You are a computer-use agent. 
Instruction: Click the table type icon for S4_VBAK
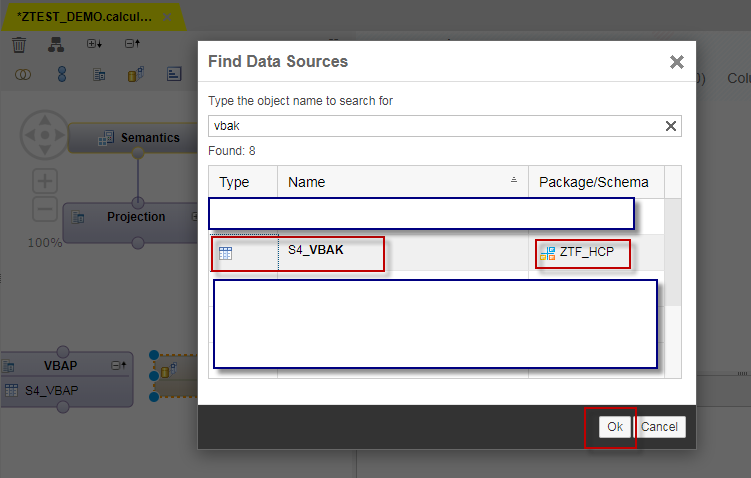[x=225, y=253]
